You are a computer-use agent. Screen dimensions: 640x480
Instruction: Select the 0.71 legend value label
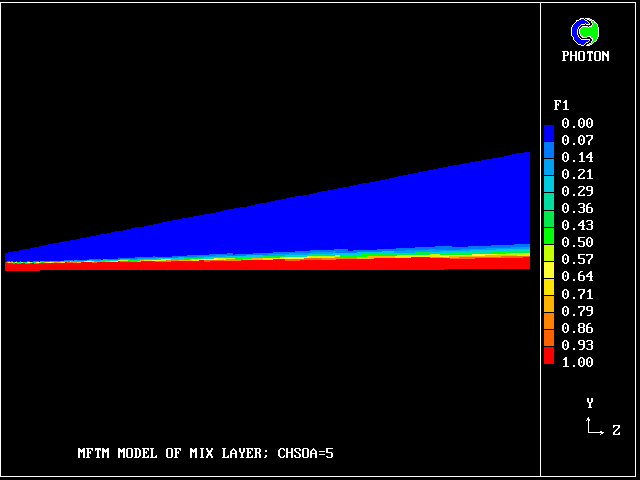click(x=578, y=294)
